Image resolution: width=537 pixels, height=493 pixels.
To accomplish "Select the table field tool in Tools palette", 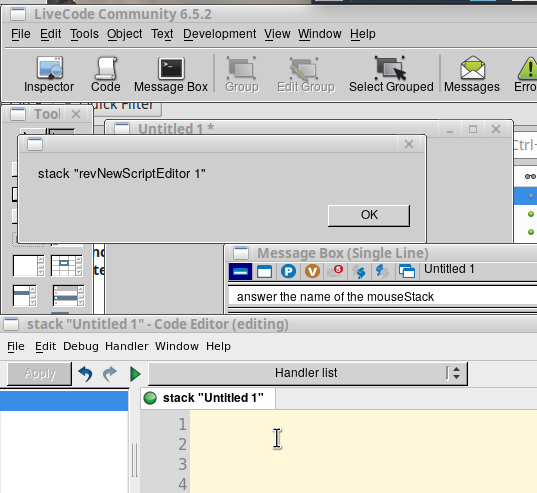I will click(x=67, y=266).
